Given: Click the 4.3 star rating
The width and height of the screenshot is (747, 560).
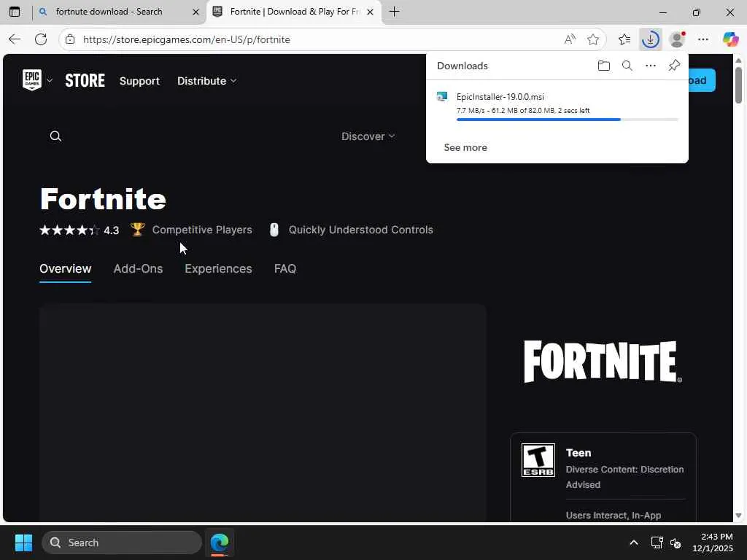Looking at the screenshot, I should point(79,230).
